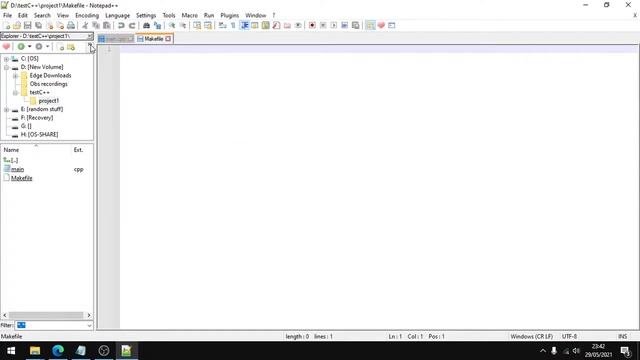This screenshot has height=360, width=640.
Task: Toggle the highlighted Explorer panel button
Action: point(370,25)
